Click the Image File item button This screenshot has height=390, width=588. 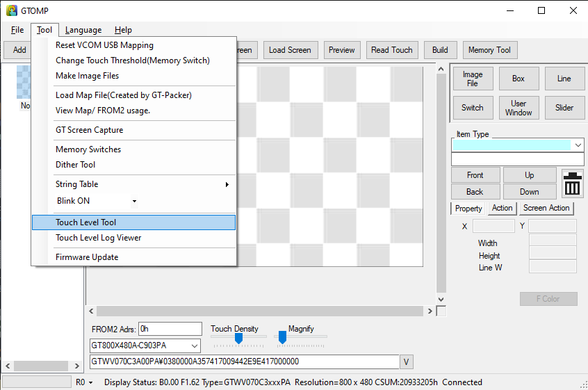pos(473,79)
